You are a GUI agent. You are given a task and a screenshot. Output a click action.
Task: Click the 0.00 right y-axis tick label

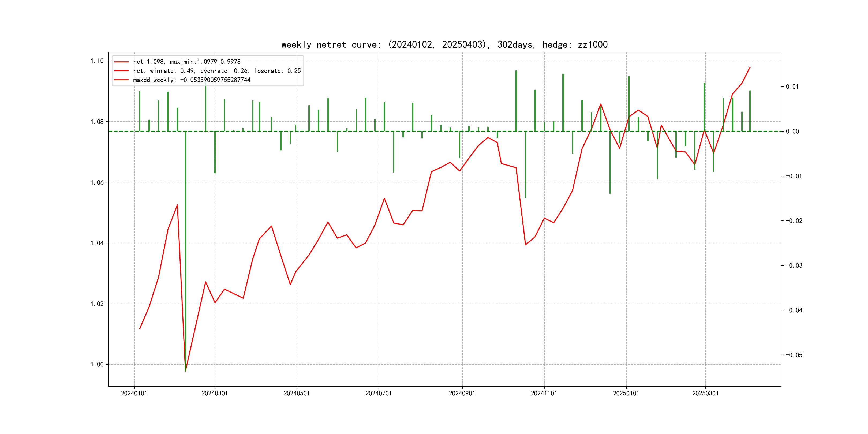(x=792, y=132)
